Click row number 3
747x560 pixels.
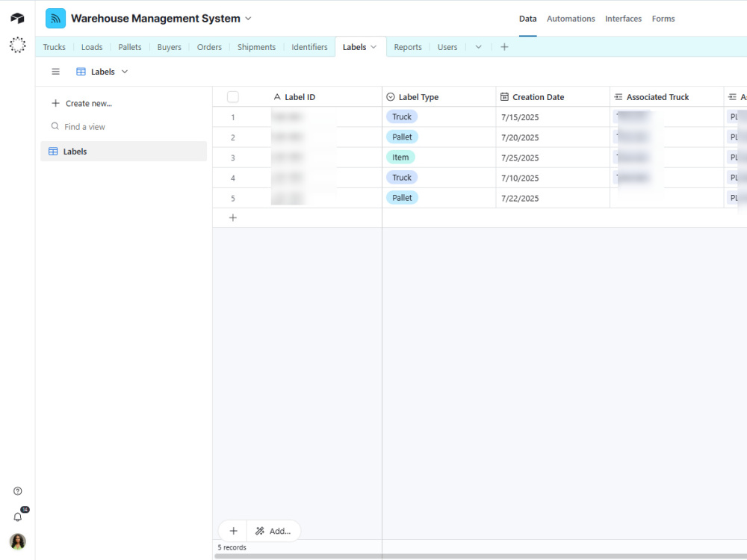(x=233, y=158)
